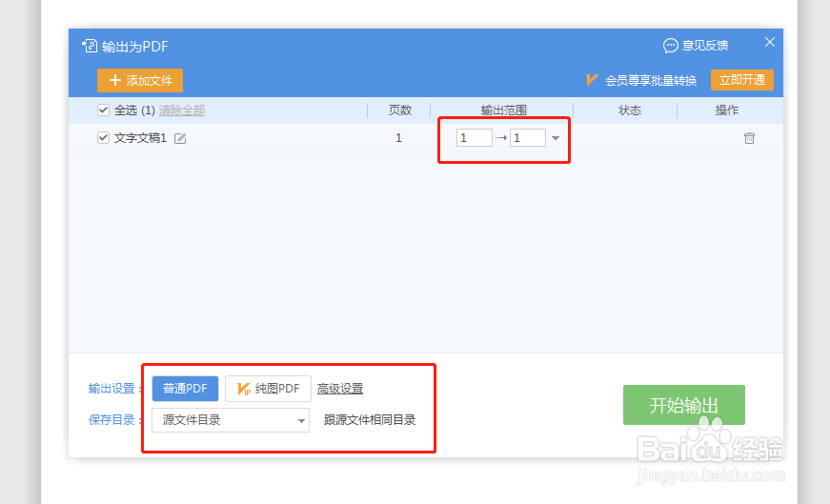Click the 跟源文件相同目录 text
Viewport: 830px width, 504px height.
point(370,420)
